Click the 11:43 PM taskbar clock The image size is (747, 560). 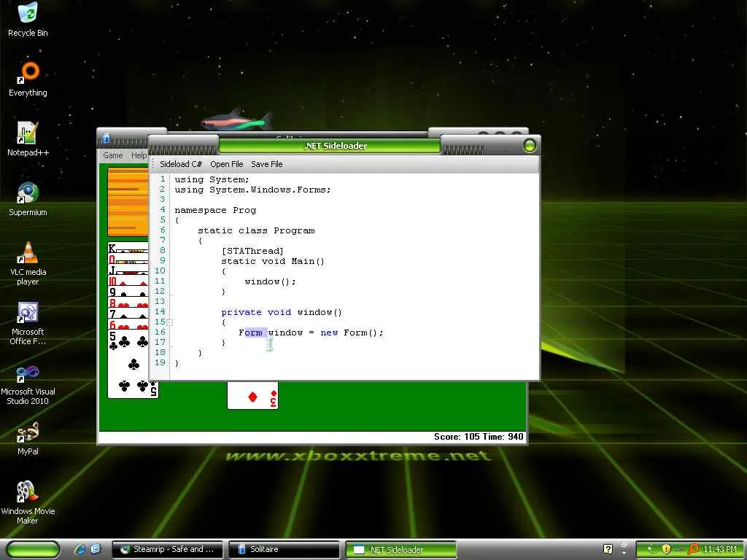(720, 550)
